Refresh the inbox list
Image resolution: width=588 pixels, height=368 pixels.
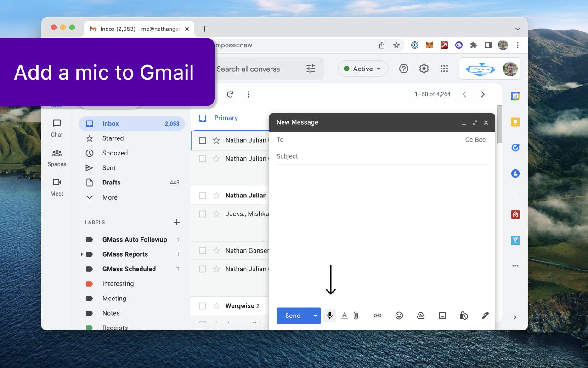click(x=230, y=94)
